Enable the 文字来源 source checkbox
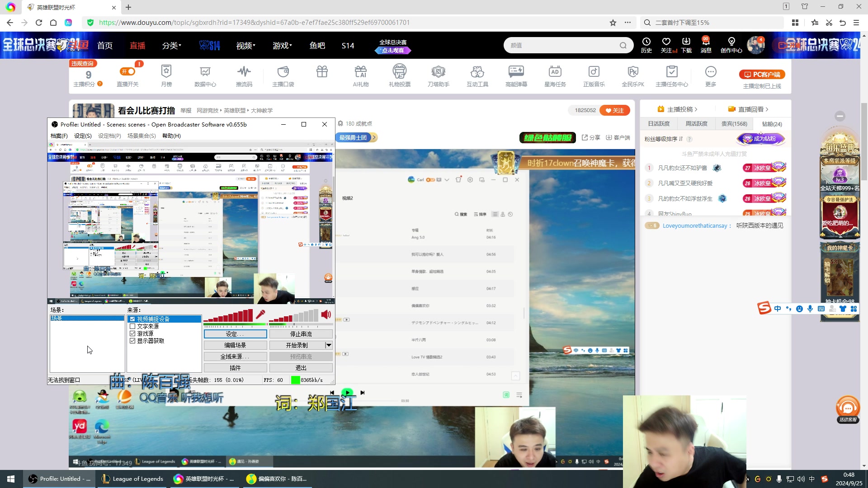The height and width of the screenshot is (488, 868). click(132, 326)
